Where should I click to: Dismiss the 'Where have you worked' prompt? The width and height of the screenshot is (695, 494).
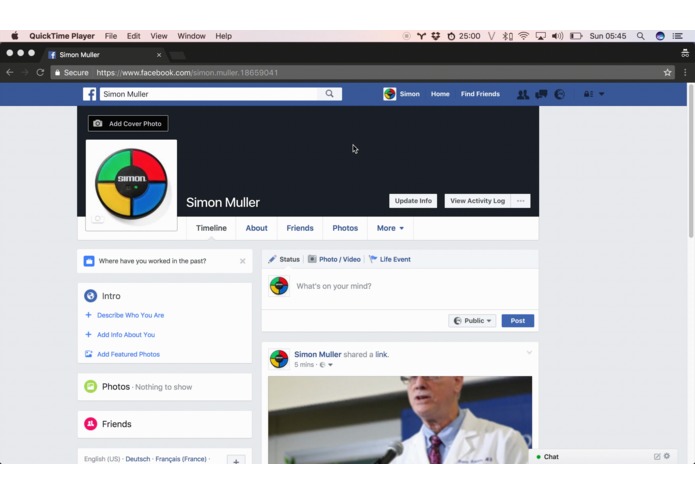coord(242,261)
